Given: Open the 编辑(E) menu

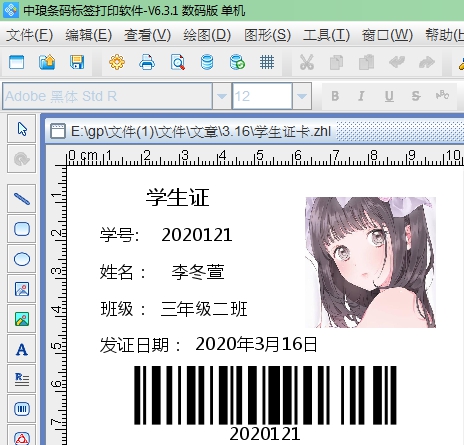Looking at the screenshot, I should (x=88, y=35).
